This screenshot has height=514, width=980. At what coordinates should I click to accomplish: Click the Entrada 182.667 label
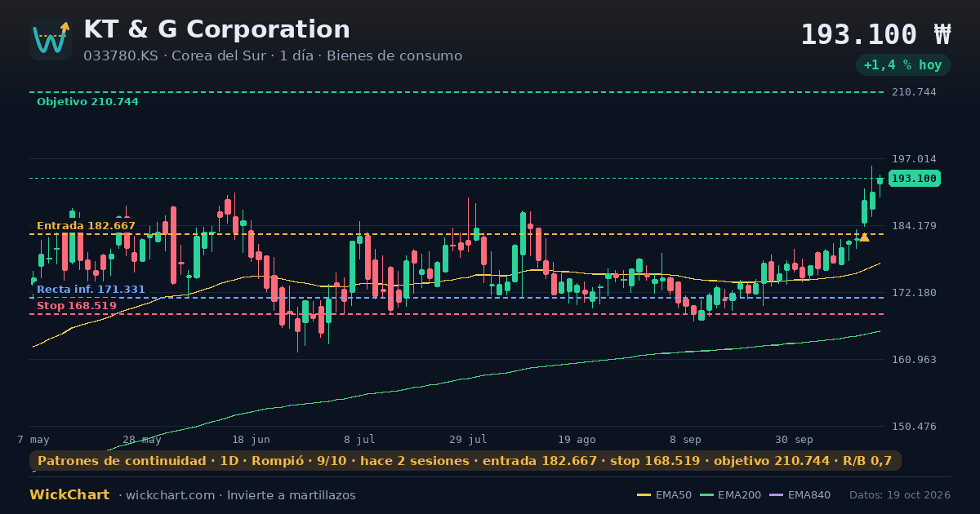click(x=86, y=226)
